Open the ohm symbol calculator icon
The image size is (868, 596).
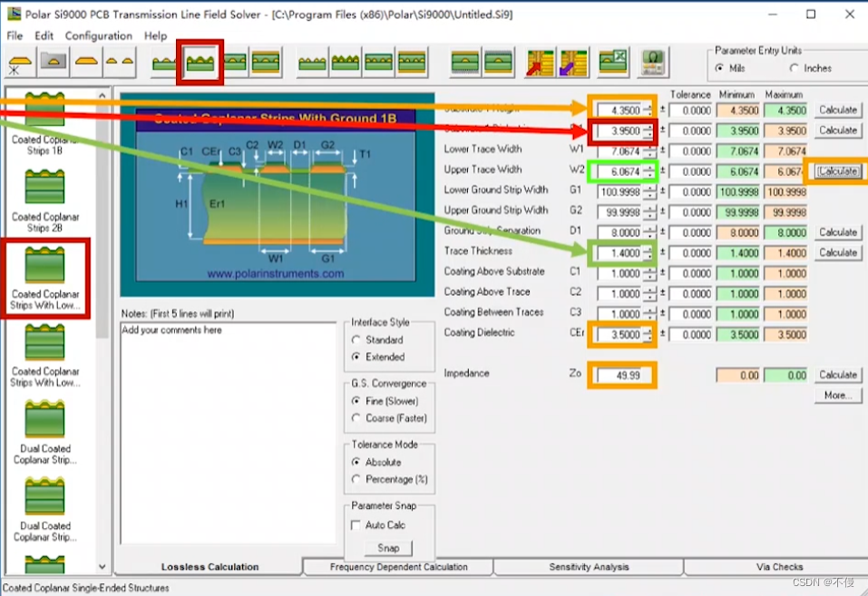coord(653,62)
